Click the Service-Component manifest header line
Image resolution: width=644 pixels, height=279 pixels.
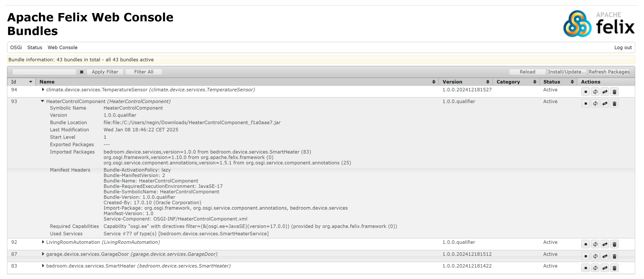pos(175,219)
